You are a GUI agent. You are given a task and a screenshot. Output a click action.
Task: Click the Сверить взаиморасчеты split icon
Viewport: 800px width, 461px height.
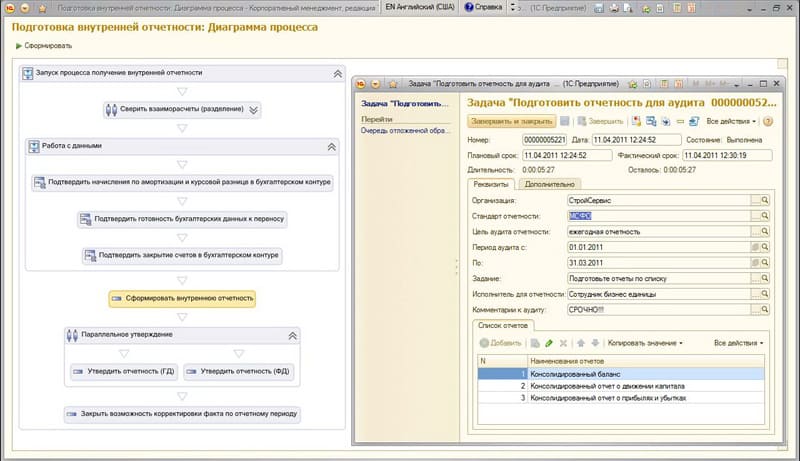pyautogui.click(x=111, y=109)
